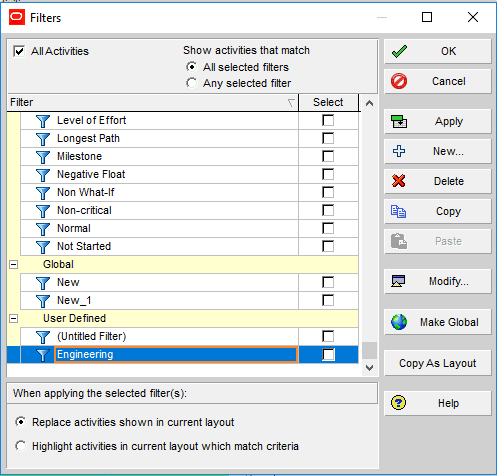The height and width of the screenshot is (476, 497).
Task: Create a filter with New... button
Action: 438,151
